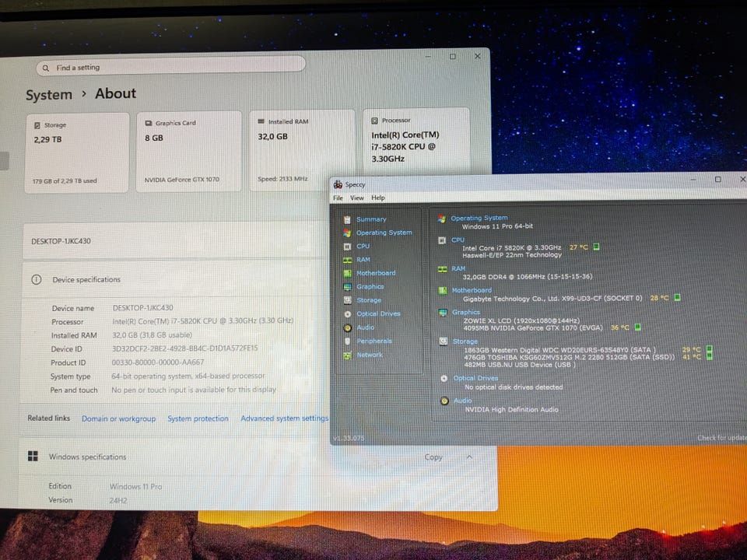The height and width of the screenshot is (560, 747).
Task: Click the Graphics heading icon in summary pane
Action: (443, 313)
